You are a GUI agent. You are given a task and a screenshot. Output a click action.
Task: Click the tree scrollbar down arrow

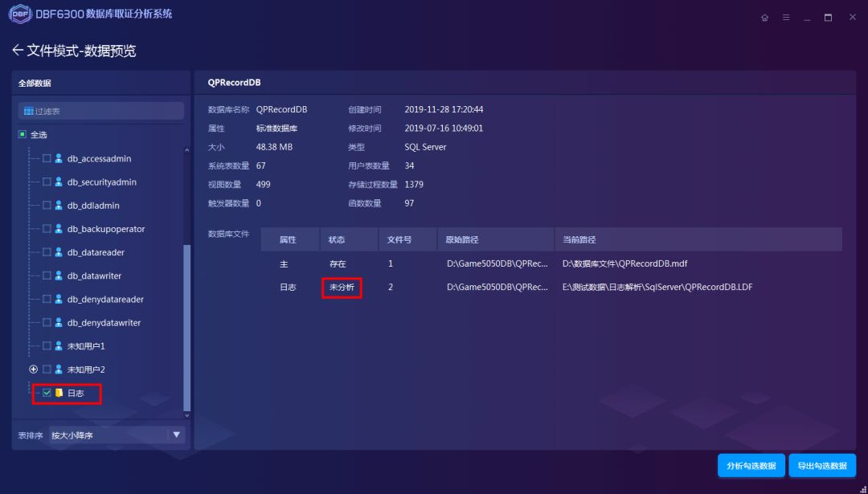click(186, 415)
